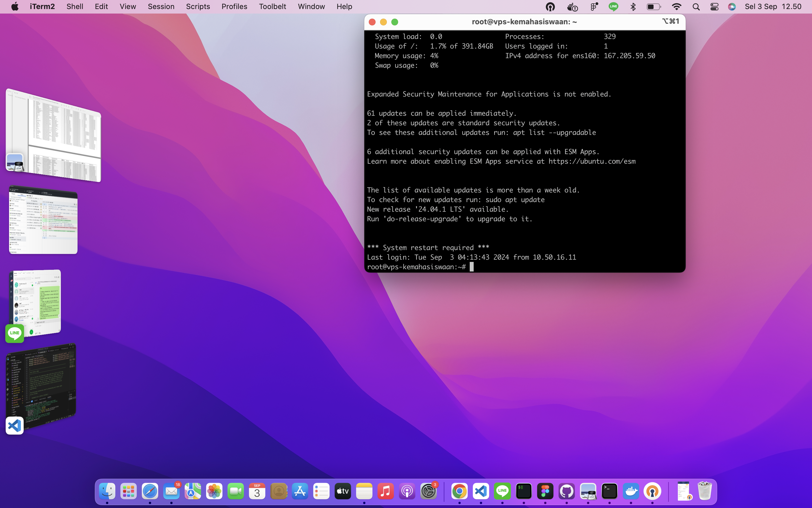The height and width of the screenshot is (508, 812).
Task: Open Control Center
Action: 714,6
